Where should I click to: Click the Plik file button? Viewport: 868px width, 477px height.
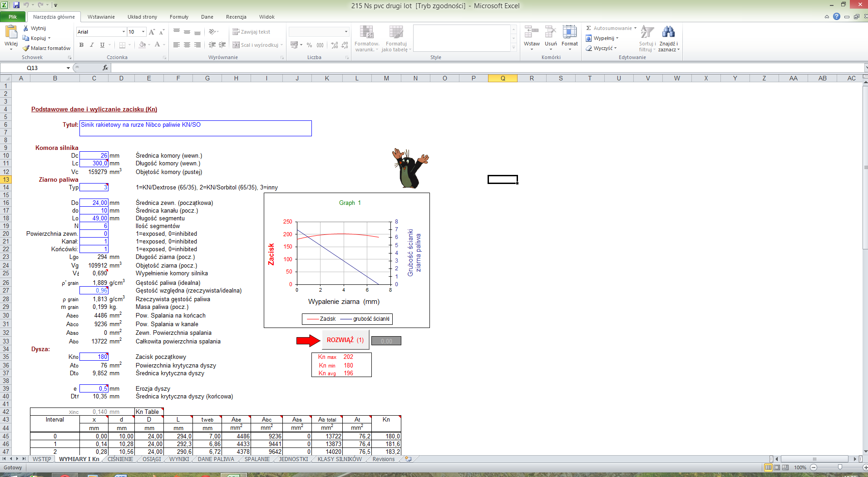click(x=13, y=17)
